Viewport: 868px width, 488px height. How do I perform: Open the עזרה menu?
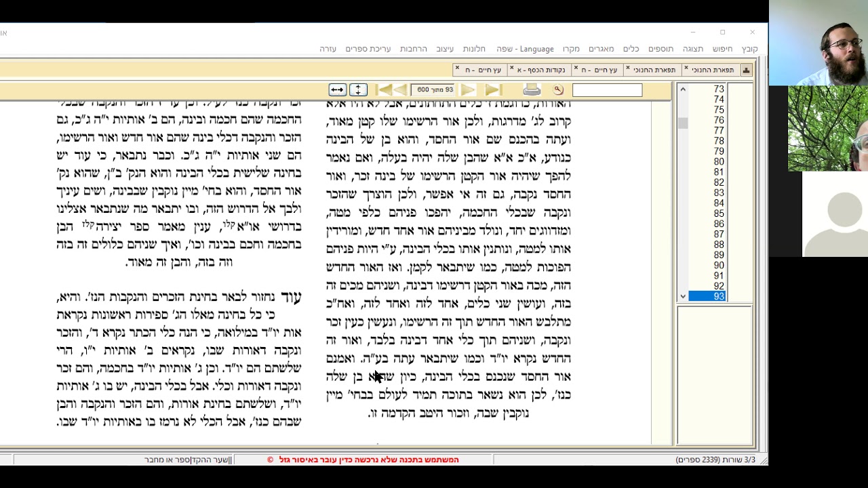(x=328, y=49)
